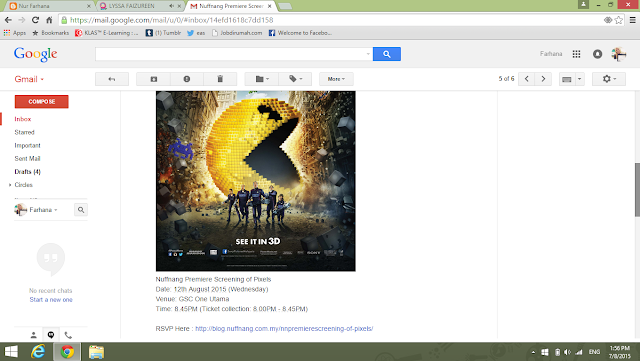Open the Important folder
The image size is (640, 361).
[27, 145]
